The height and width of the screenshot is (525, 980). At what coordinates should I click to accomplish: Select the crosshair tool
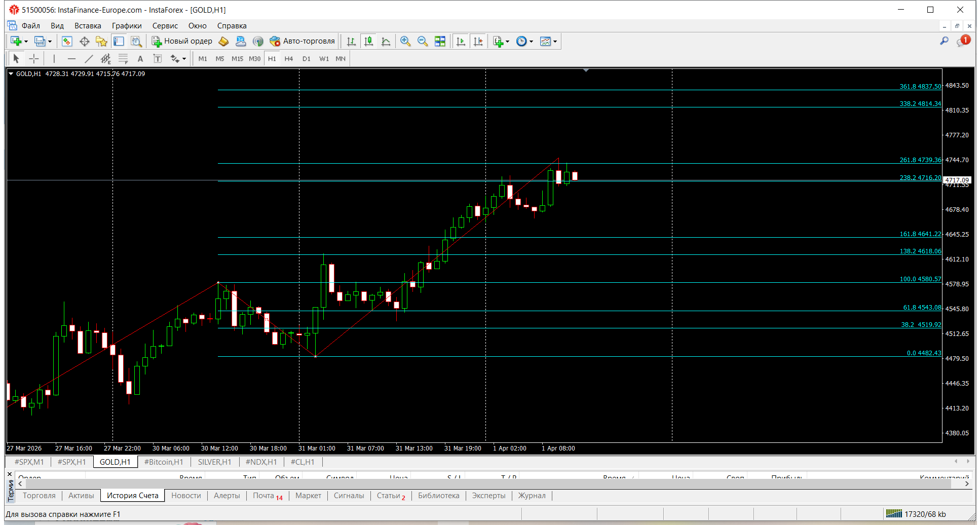[x=34, y=59]
